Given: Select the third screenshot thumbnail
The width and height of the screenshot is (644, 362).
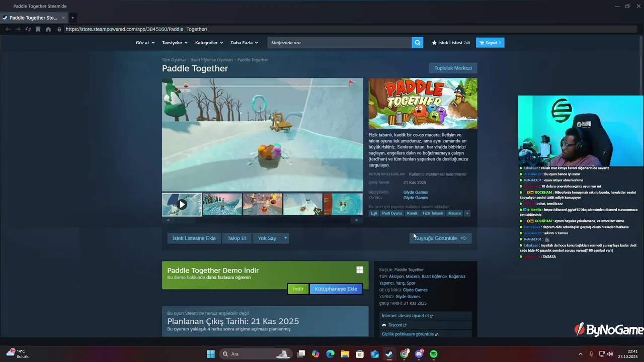Looking at the screenshot, I should point(262,204).
